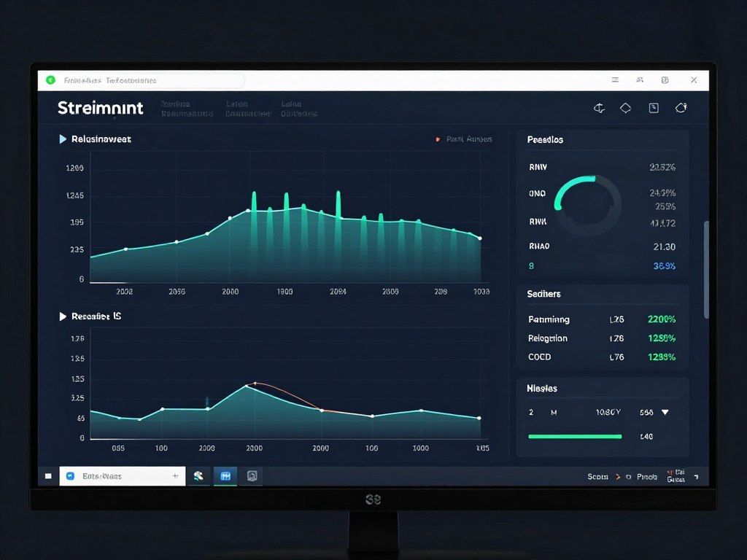Screen dimensions: 747x560
Task: Open the square panel icon in the dark header
Action: click(654, 108)
